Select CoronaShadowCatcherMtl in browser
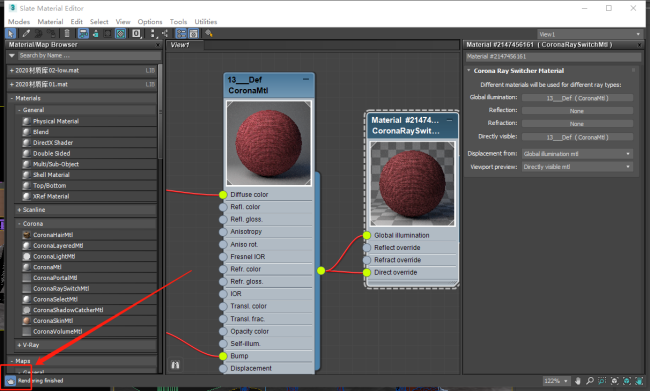 [68, 310]
